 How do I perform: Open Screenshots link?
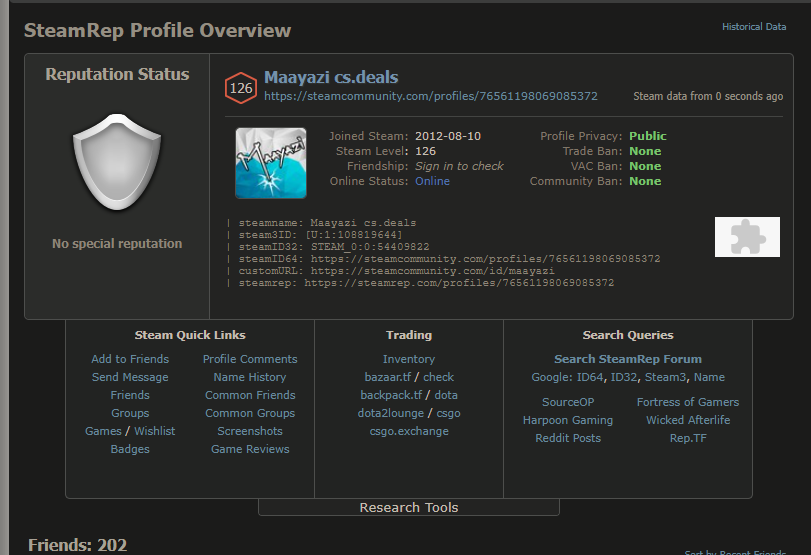point(250,431)
